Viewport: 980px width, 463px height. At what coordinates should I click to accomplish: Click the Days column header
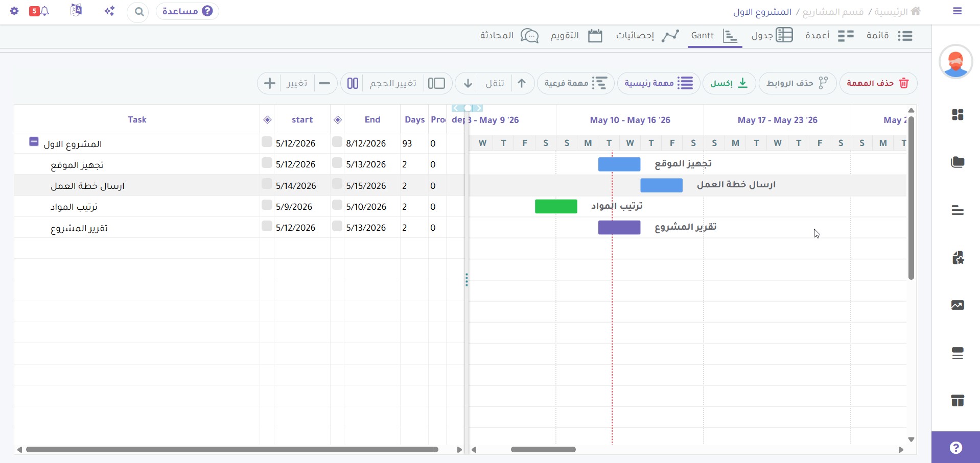tap(414, 119)
